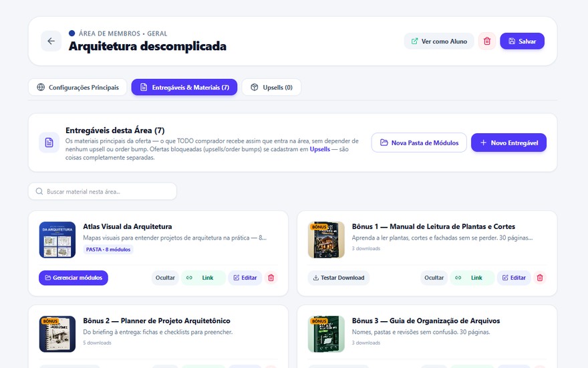Screen dimensions: 588x368
Task: Click the PASTA · 8 módulos badge
Action: [108, 250]
